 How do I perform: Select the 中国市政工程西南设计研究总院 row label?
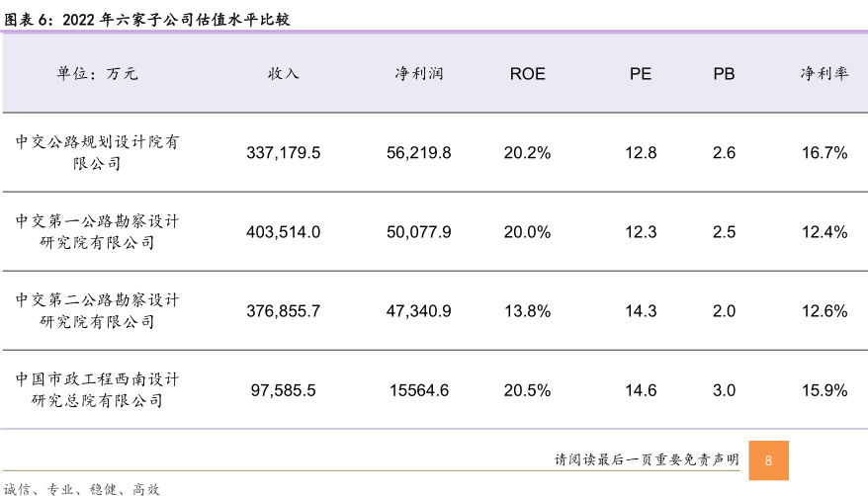click(x=97, y=389)
